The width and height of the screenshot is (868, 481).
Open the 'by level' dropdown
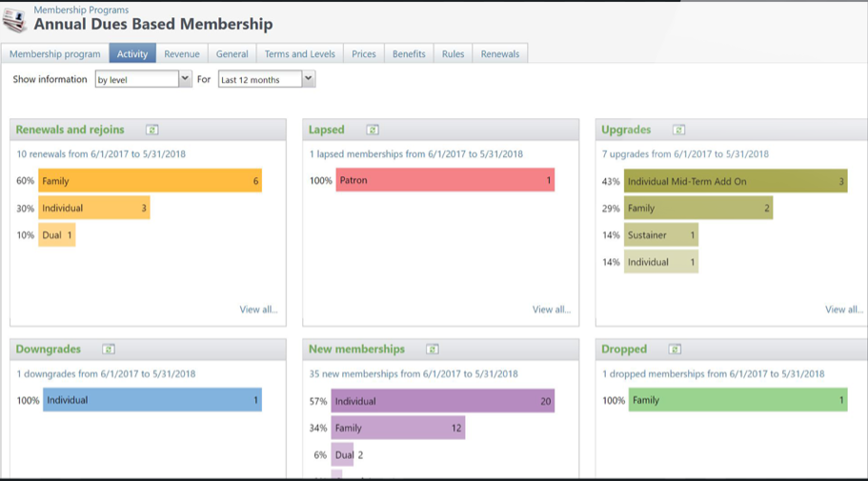click(x=185, y=80)
